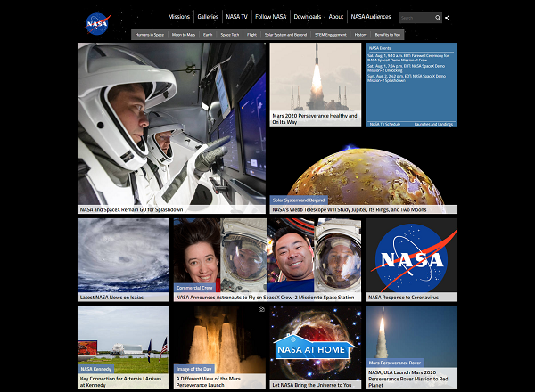Open the hurricane satellite image
The image size is (535, 392).
(x=124, y=256)
